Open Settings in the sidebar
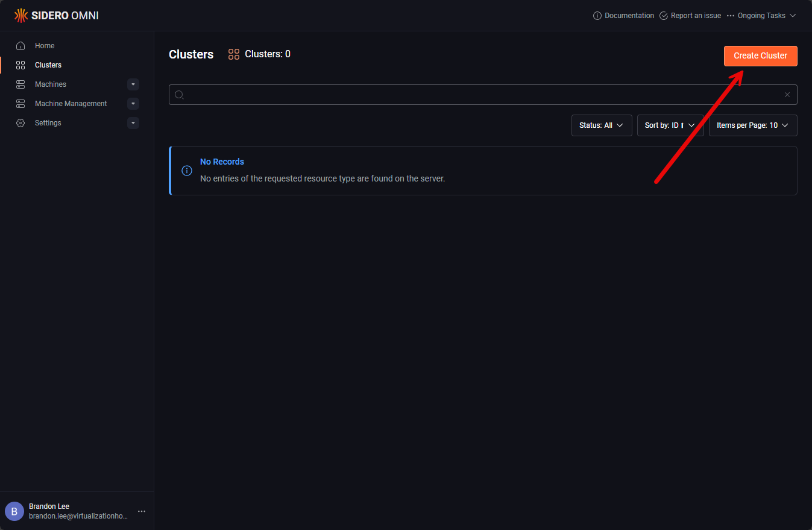Image resolution: width=812 pixels, height=530 pixels. (x=48, y=123)
